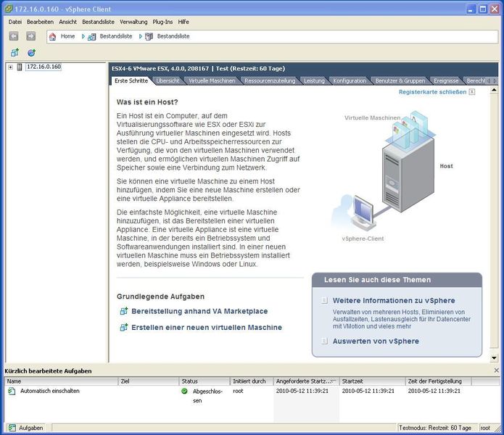Sort by Ziel column header
The image size is (504, 435).
149,381
